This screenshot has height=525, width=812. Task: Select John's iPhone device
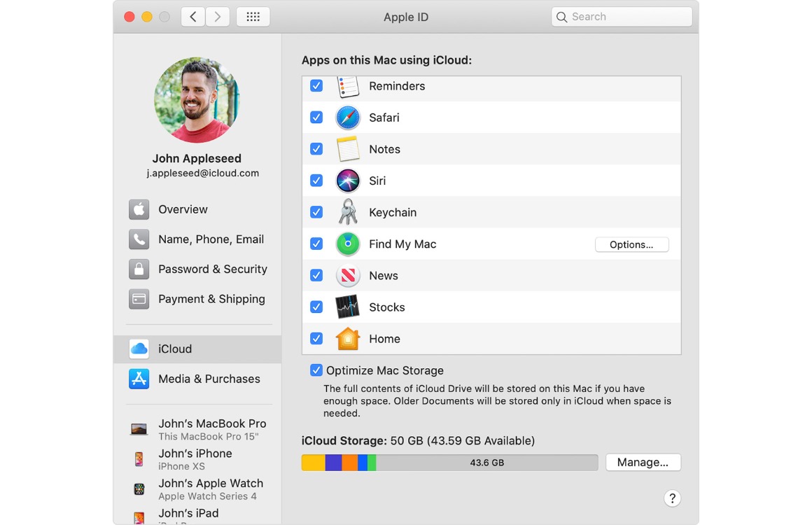click(x=198, y=459)
